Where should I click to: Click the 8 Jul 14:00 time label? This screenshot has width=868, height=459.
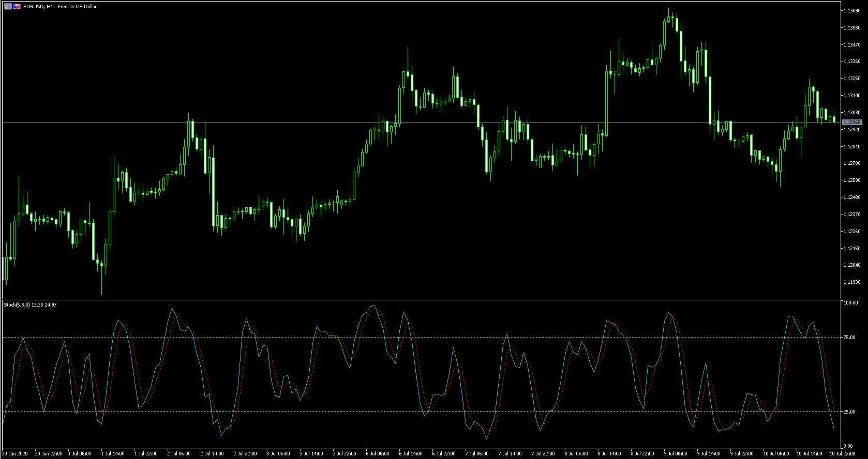coord(610,454)
